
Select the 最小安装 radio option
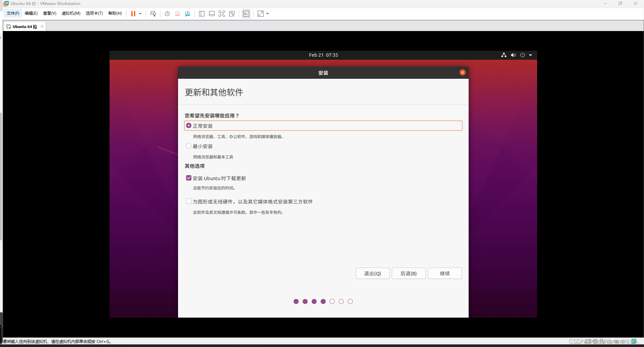coord(189,146)
